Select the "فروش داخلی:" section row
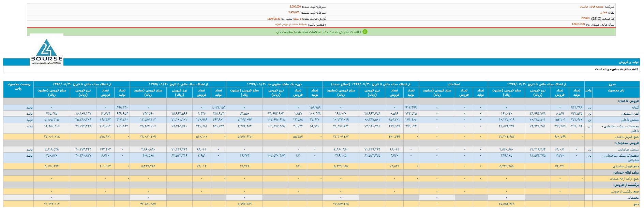The image size is (644, 214). tap(321, 101)
